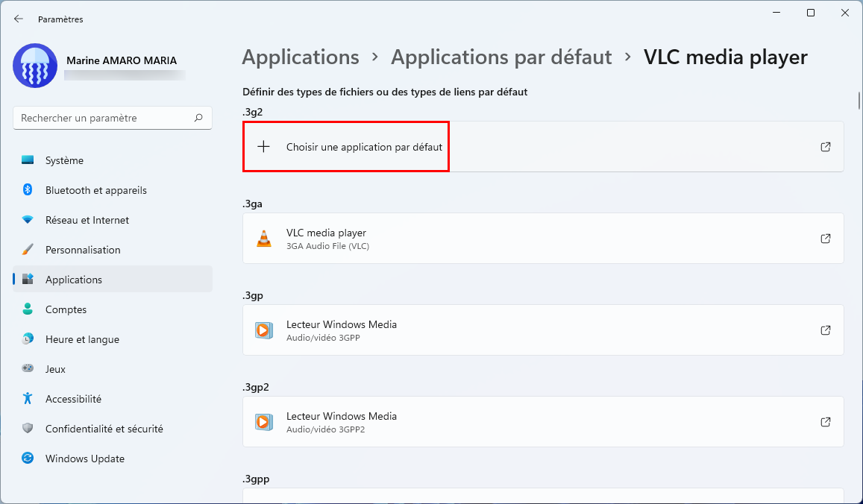Click the Accessibilité figure icon
863x504 pixels.
(x=28, y=398)
